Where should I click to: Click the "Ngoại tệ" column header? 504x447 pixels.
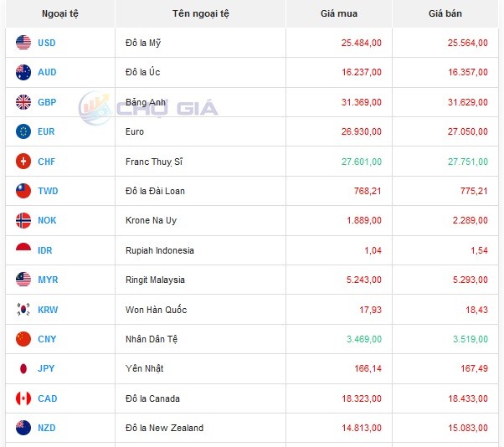[x=59, y=13]
